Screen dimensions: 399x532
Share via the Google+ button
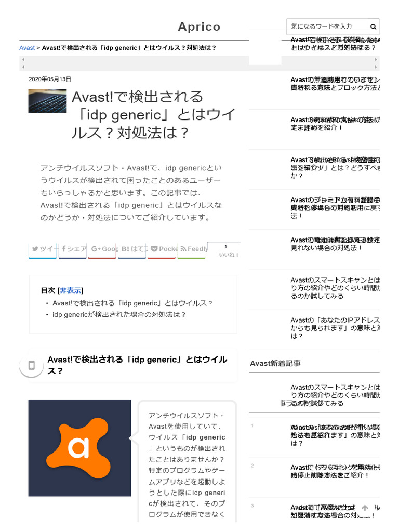pos(102,249)
